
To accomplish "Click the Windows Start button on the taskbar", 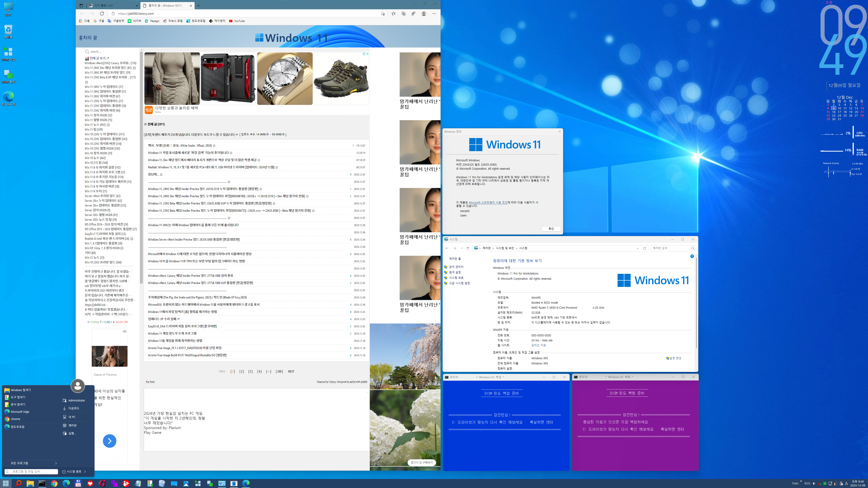I will [x=6, y=483].
